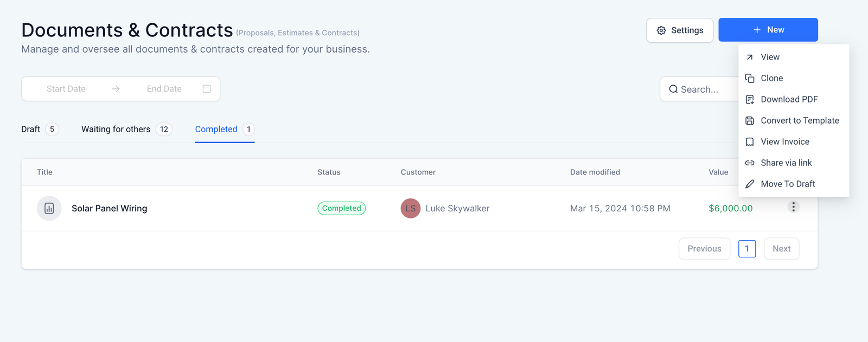Click the Start Date field
868x342 pixels.
66,89
